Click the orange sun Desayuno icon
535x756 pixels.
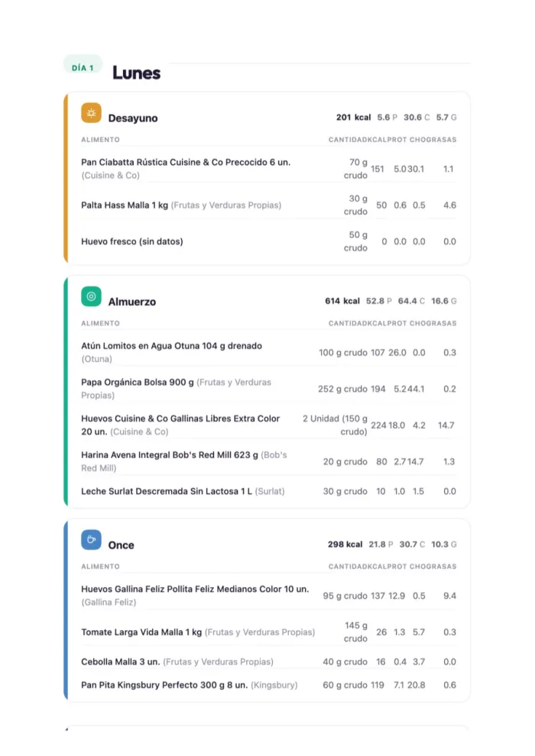(91, 113)
